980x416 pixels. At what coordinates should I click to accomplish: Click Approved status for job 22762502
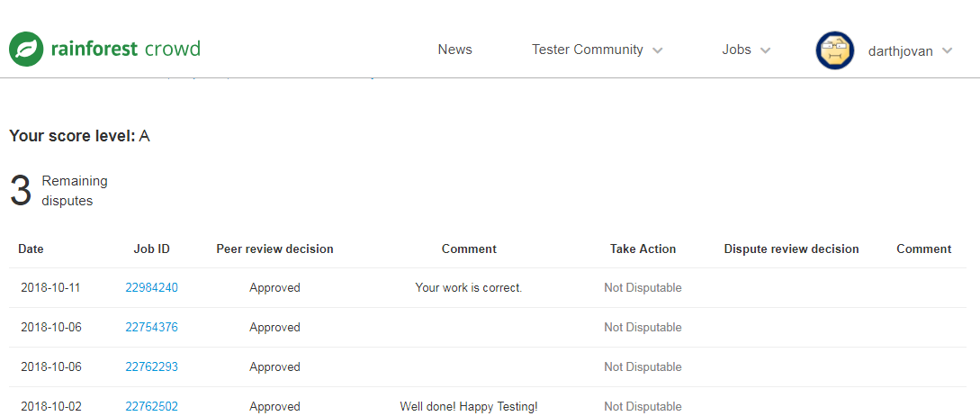click(275, 406)
